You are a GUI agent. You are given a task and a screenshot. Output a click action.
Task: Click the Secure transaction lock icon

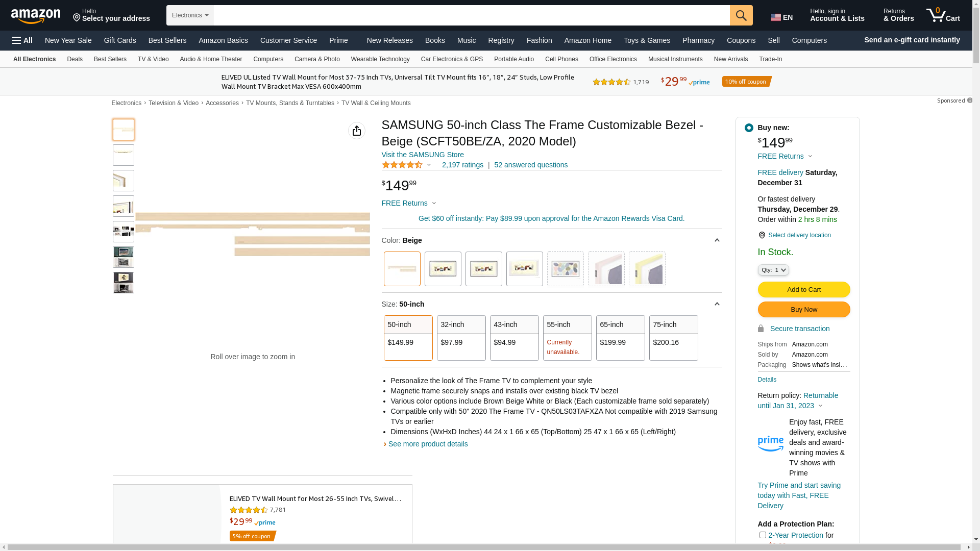761,329
